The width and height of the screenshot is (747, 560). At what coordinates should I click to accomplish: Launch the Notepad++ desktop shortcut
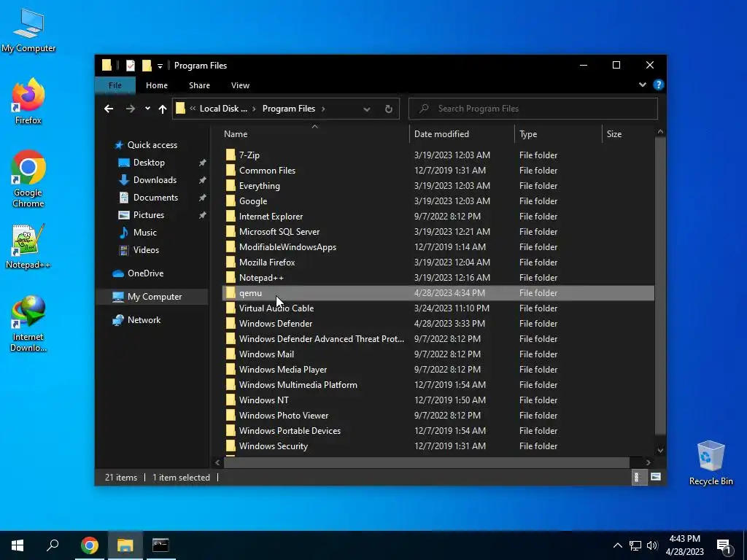tap(28, 246)
